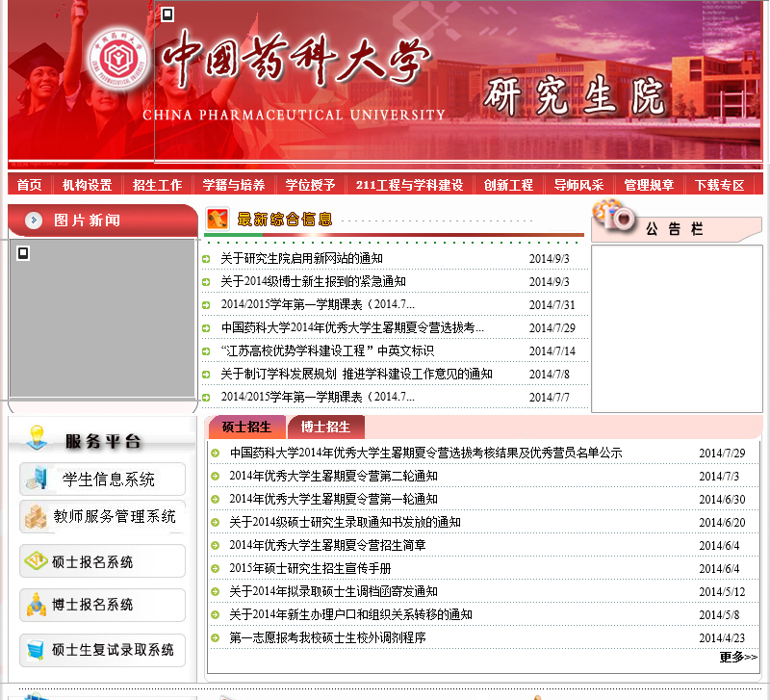This screenshot has height=700, width=770.
Task: Open 教师服务管理系统 service button
Action: point(103,516)
